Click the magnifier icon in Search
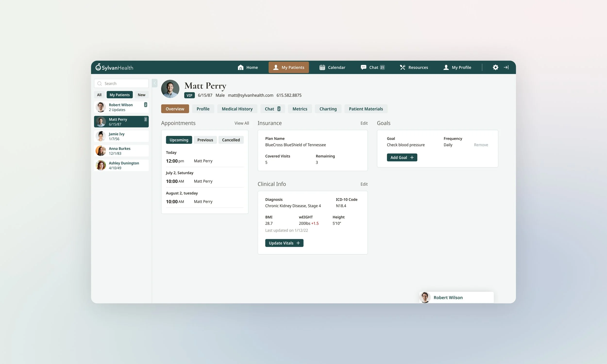This screenshot has height=364, width=607. (99, 83)
